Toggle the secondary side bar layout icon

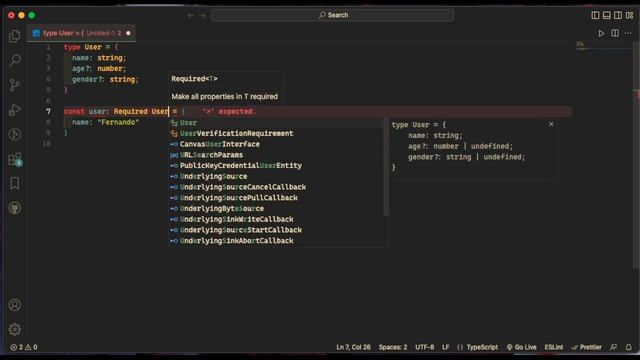pos(618,15)
